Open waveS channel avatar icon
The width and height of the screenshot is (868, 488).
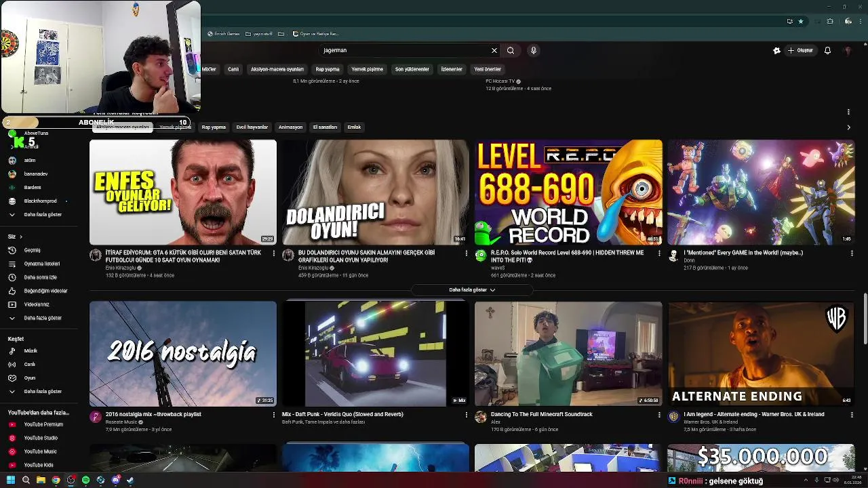pyautogui.click(x=481, y=255)
